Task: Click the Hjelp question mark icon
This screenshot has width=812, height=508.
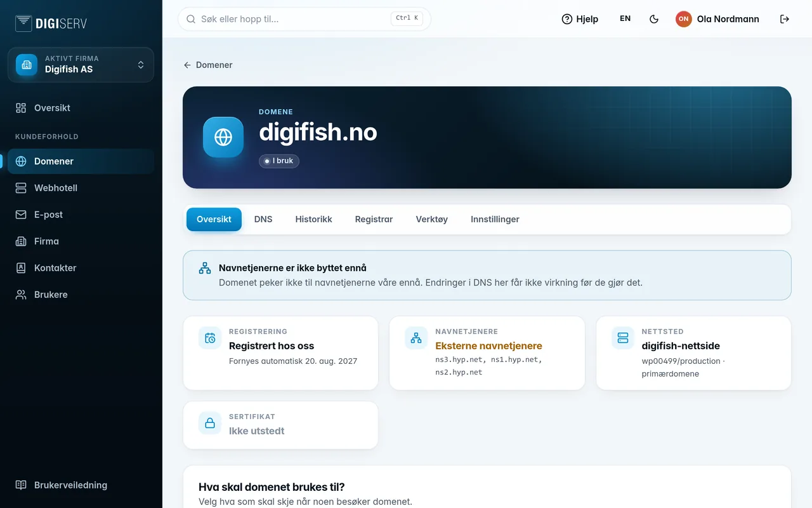Action: click(x=567, y=19)
